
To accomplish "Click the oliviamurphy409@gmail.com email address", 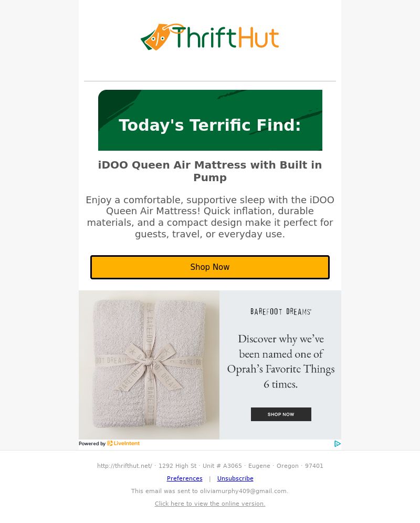I will [243, 491].
